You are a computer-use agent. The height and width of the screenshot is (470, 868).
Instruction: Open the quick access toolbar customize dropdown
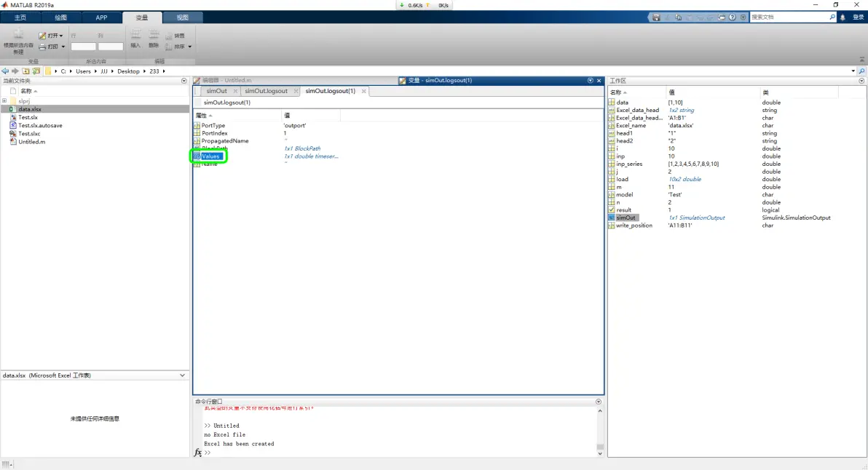(x=743, y=17)
